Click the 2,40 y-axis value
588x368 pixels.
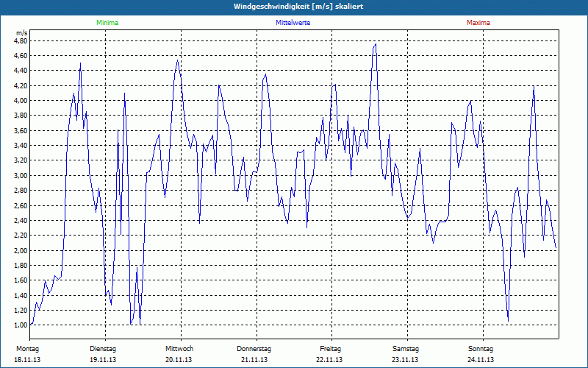tap(21, 220)
